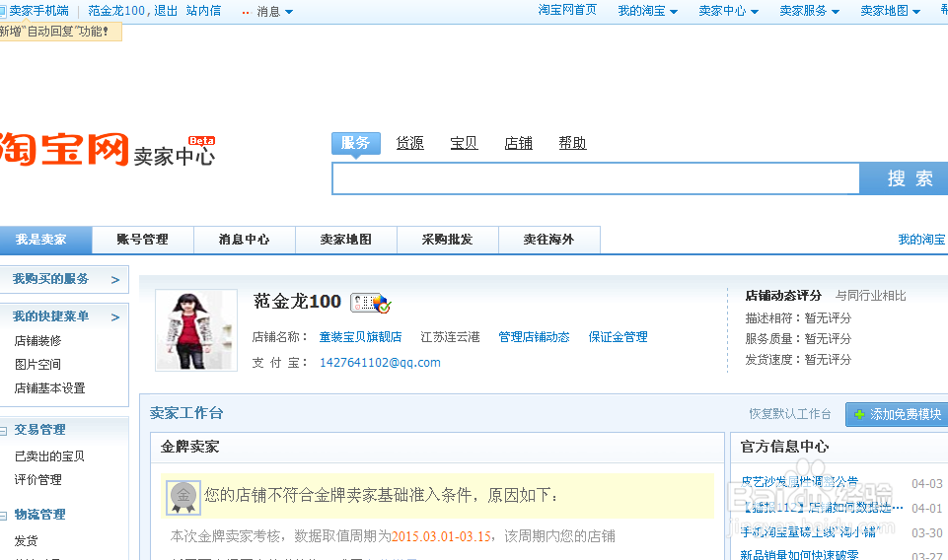This screenshot has height=560, width=948.
Task: Click 添加免费模块 button
Action: point(898,414)
